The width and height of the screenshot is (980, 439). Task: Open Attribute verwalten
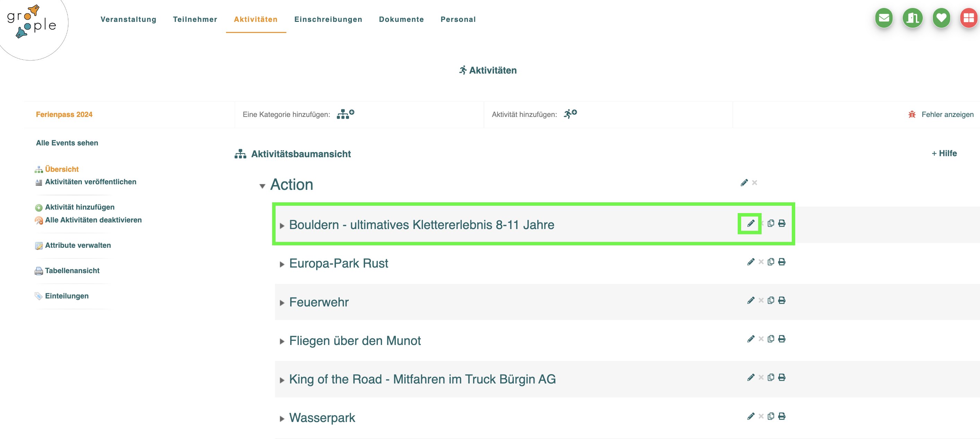[78, 246]
